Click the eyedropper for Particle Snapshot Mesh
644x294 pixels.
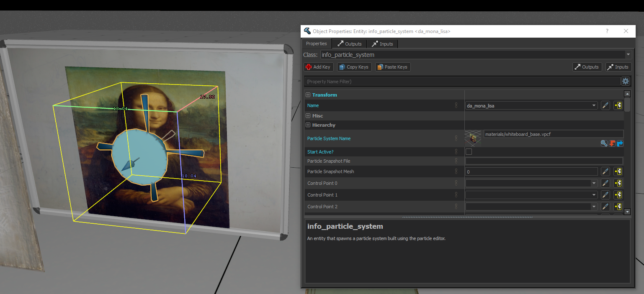[x=605, y=171]
